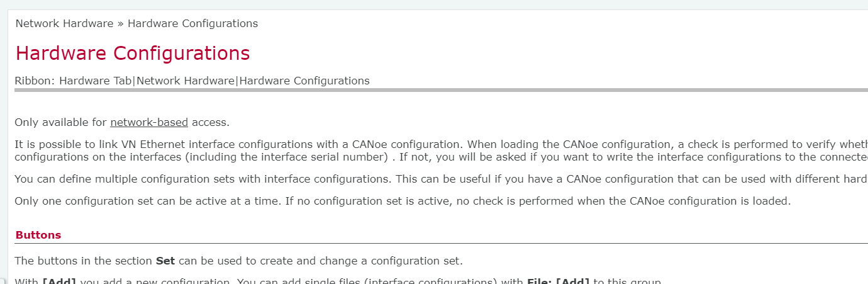Click sentence 'The buttons in the section'

[84, 261]
